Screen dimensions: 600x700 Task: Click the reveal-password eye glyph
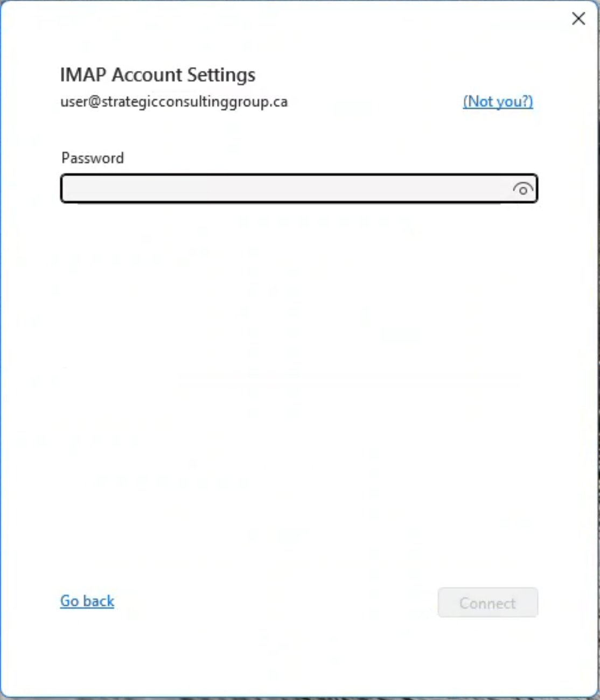click(522, 189)
